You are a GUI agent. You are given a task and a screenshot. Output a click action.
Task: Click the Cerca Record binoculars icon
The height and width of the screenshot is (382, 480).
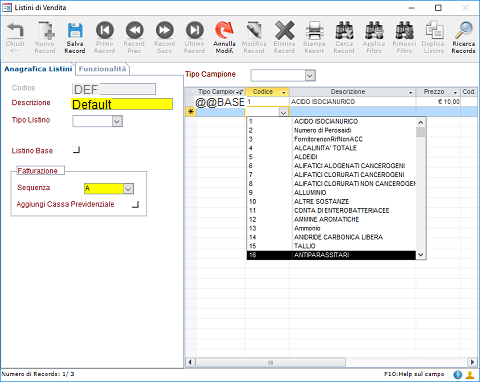click(344, 30)
